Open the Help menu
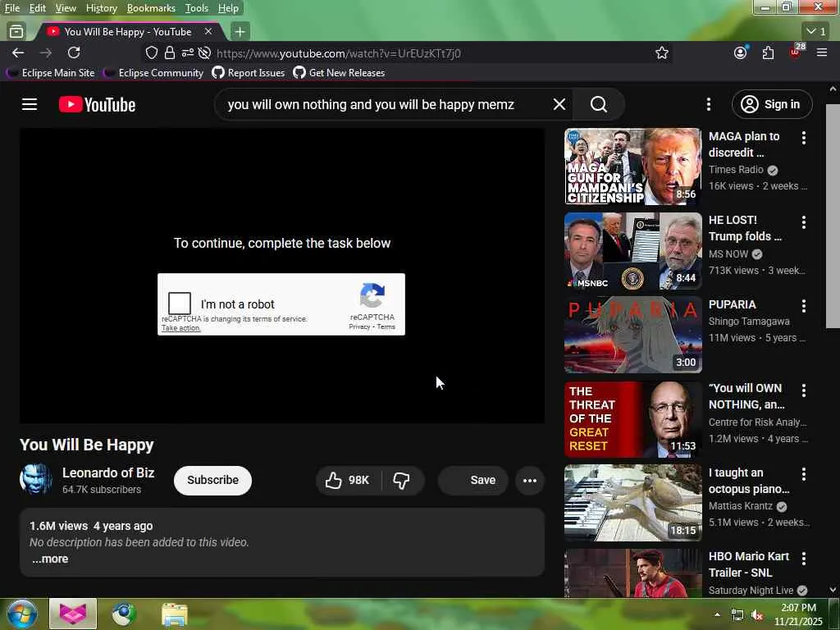Image resolution: width=840 pixels, height=630 pixels. click(x=228, y=8)
